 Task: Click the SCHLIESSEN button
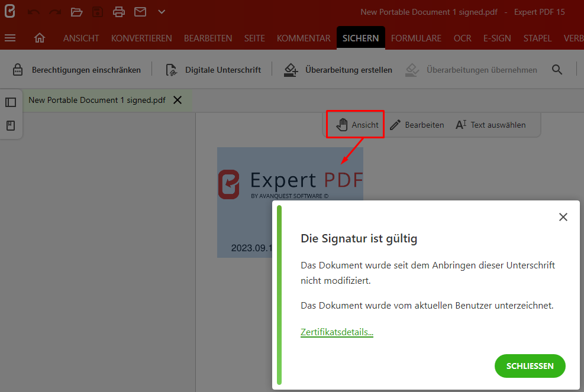(x=530, y=366)
